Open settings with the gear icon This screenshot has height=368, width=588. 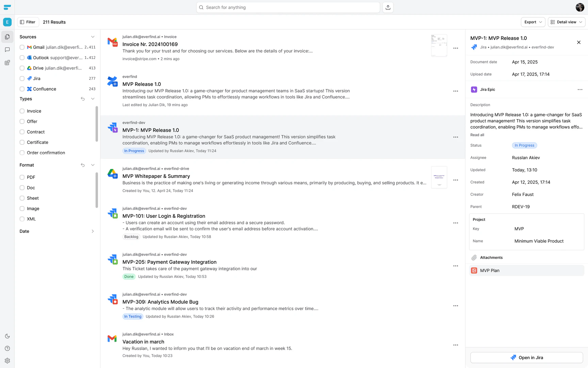(7, 361)
